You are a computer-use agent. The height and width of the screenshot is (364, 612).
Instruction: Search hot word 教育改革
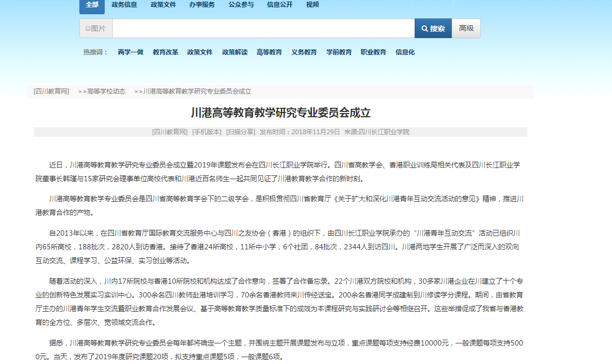tap(166, 52)
